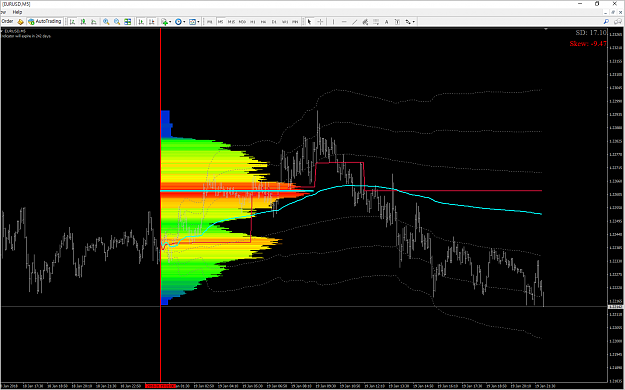Screen dimensions: 625x390
Task: Select the D1 timeframe
Action: pyautogui.click(x=274, y=22)
